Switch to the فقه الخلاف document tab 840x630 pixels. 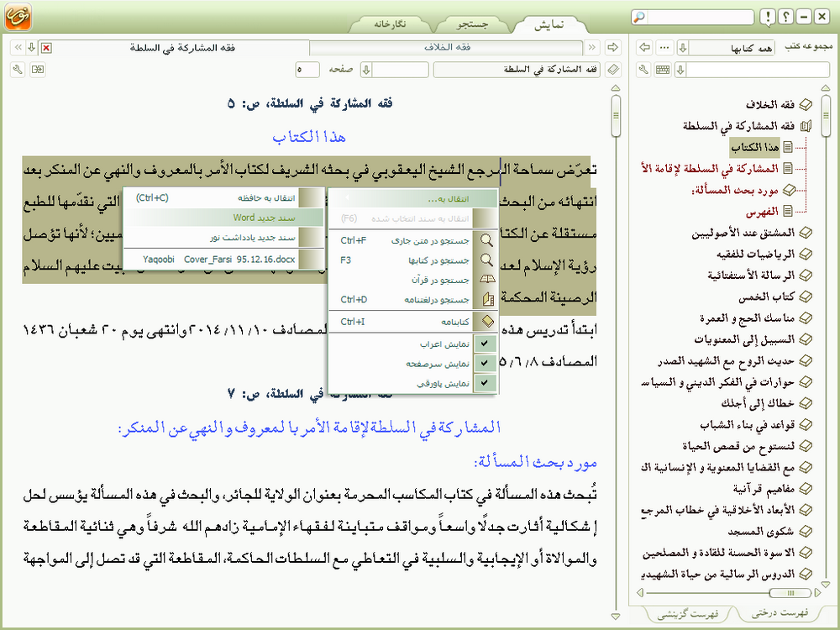[447, 48]
